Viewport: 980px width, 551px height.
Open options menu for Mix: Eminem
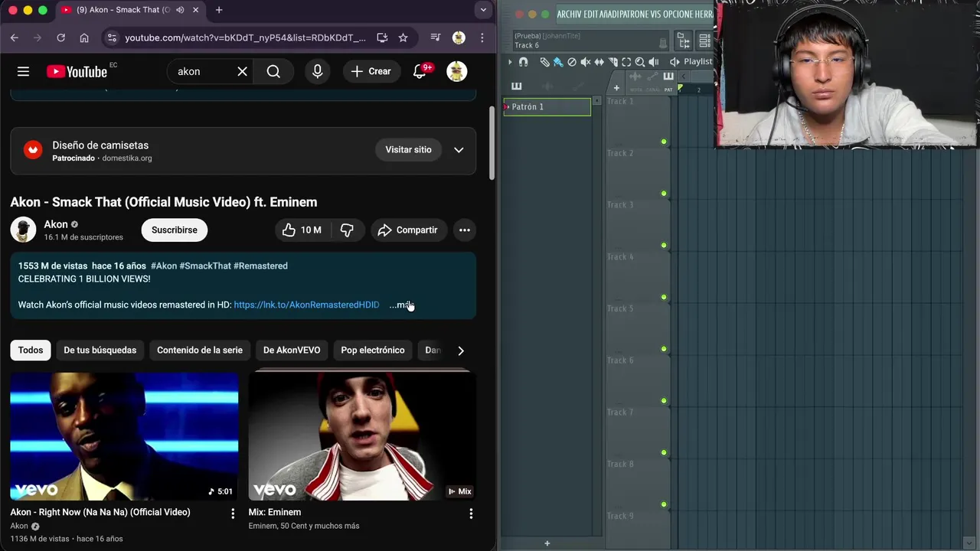(471, 514)
